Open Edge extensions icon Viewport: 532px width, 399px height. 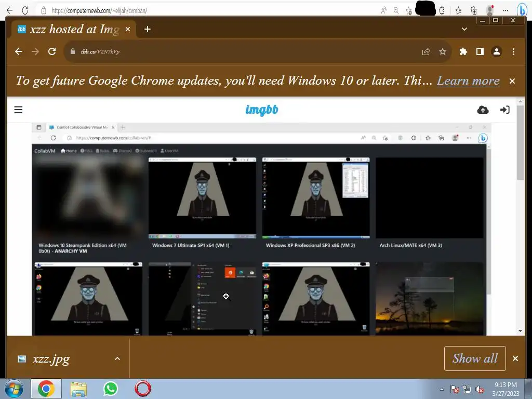442,11
